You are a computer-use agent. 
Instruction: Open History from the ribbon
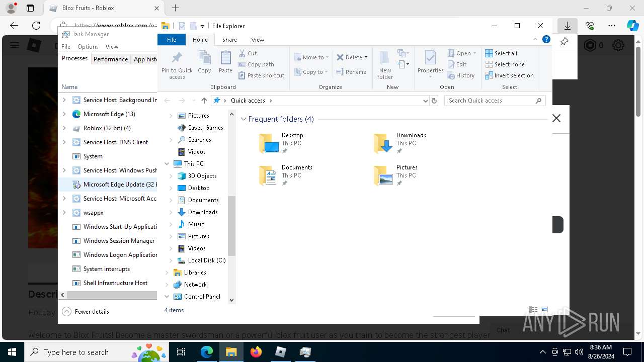coord(461,75)
